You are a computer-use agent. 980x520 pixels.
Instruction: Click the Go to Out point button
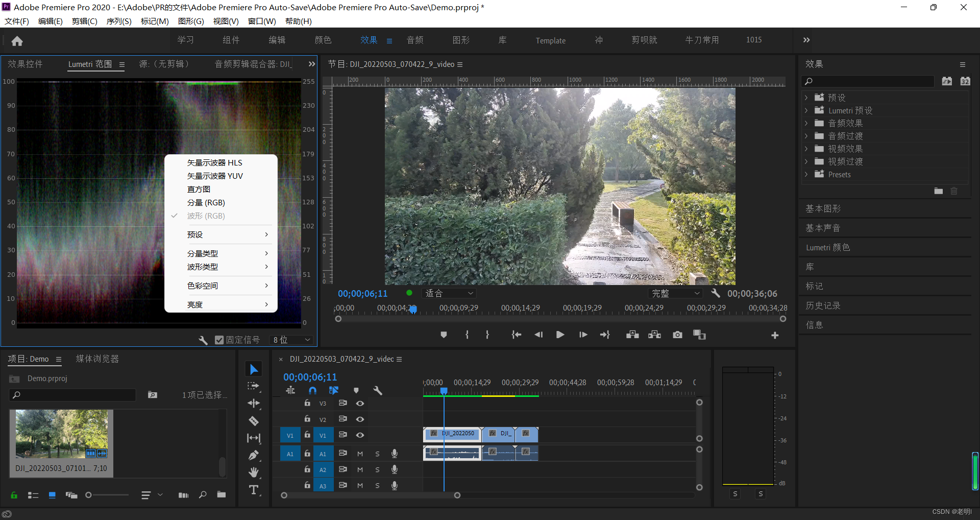[x=605, y=335]
